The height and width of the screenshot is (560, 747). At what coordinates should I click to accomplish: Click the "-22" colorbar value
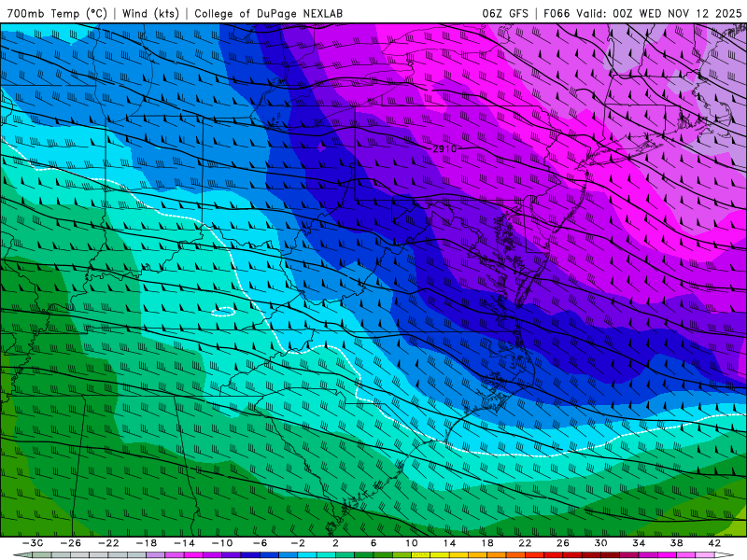point(108,543)
